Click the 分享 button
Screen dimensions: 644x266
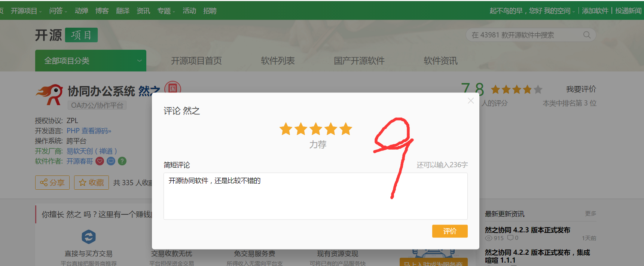coord(52,183)
